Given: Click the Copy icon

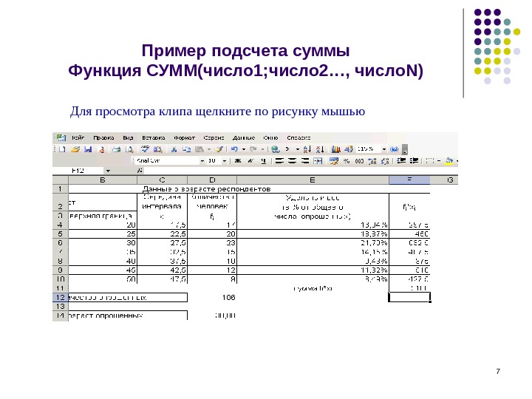Looking at the screenshot, I should pyautogui.click(x=186, y=149).
